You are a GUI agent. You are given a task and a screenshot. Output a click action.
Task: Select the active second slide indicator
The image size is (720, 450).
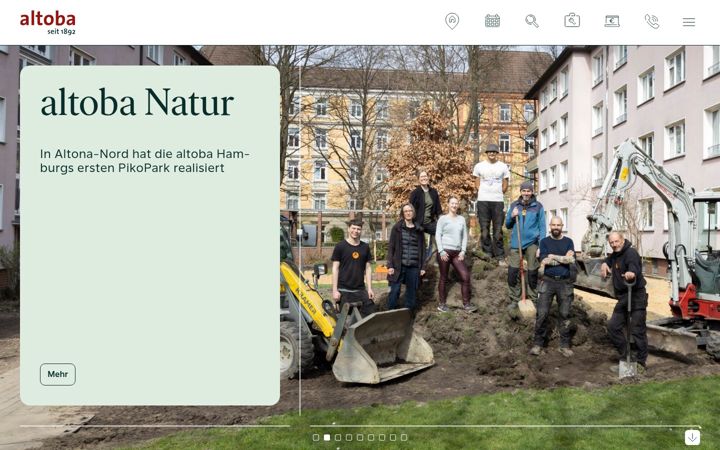(327, 438)
